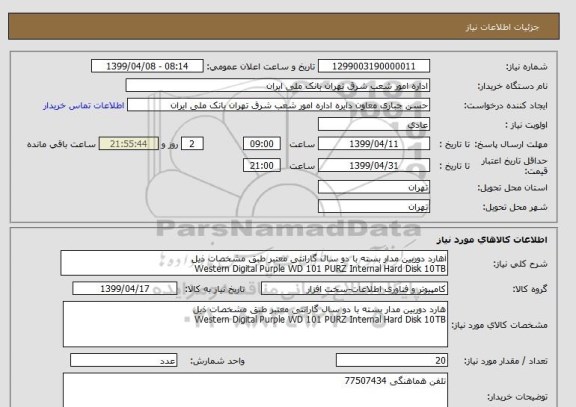This screenshot has width=576, height=407.
Task: Click the request creator name field
Action: (278, 105)
